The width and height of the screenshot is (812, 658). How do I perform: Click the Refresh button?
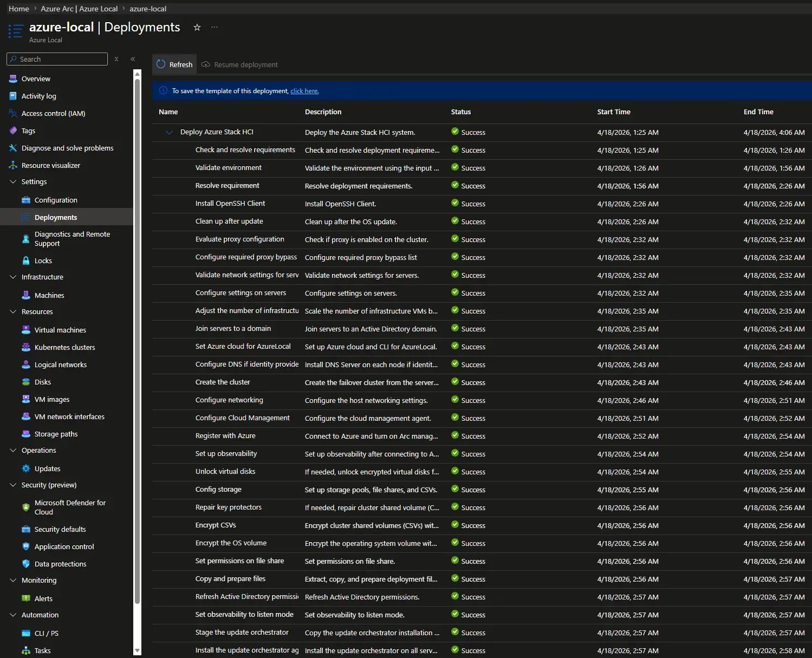click(x=174, y=64)
